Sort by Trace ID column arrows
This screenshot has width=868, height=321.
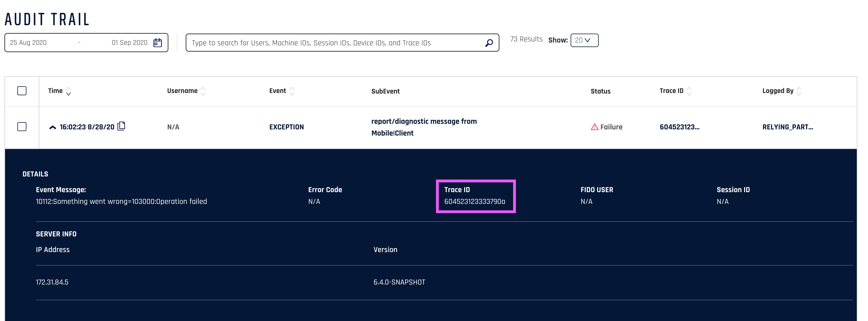(x=689, y=91)
